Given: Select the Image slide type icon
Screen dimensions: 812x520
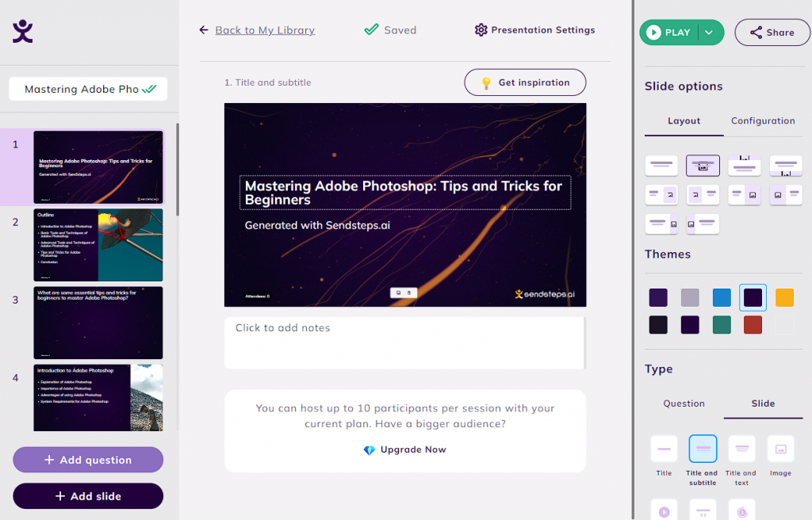Looking at the screenshot, I should (780, 449).
